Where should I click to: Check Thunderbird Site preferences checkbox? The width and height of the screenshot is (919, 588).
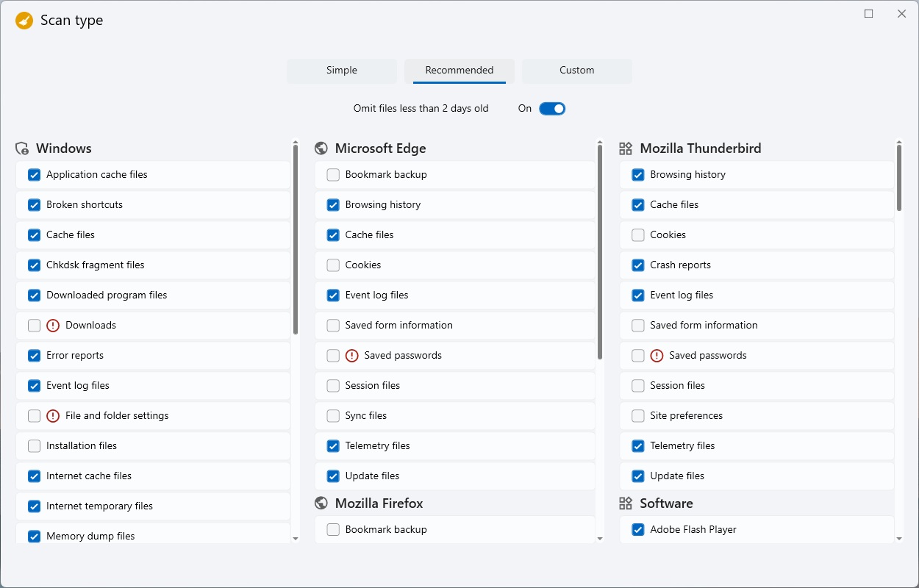(x=638, y=416)
